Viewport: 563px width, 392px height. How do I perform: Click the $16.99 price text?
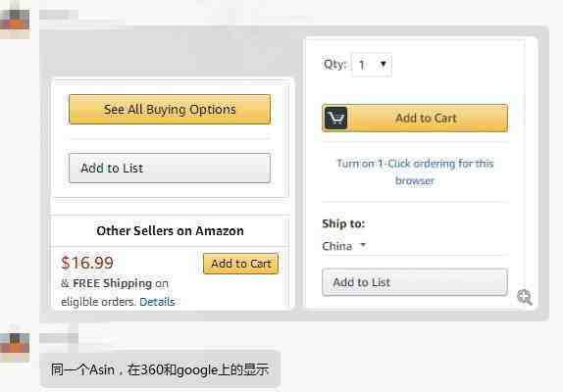point(87,263)
